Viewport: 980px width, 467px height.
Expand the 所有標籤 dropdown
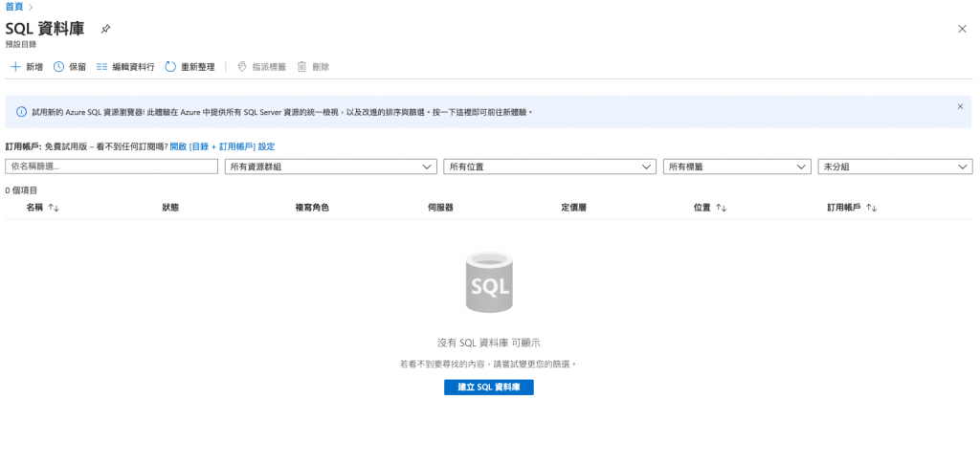[737, 167]
